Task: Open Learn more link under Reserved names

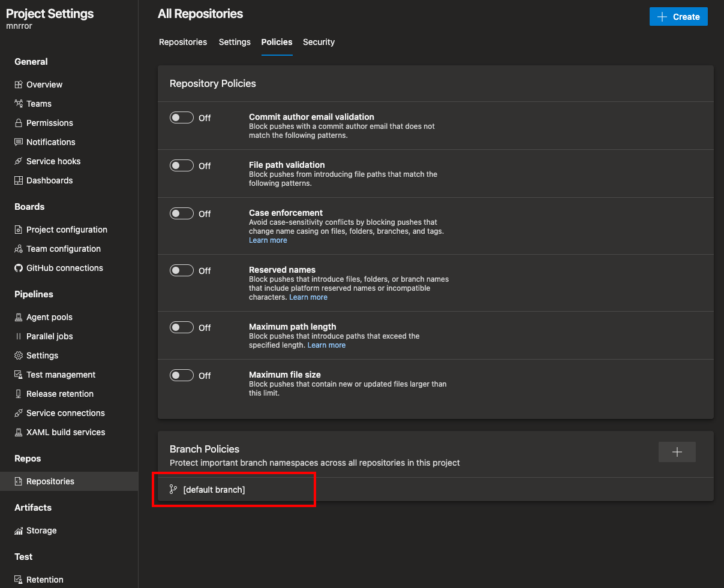Action: [308, 297]
